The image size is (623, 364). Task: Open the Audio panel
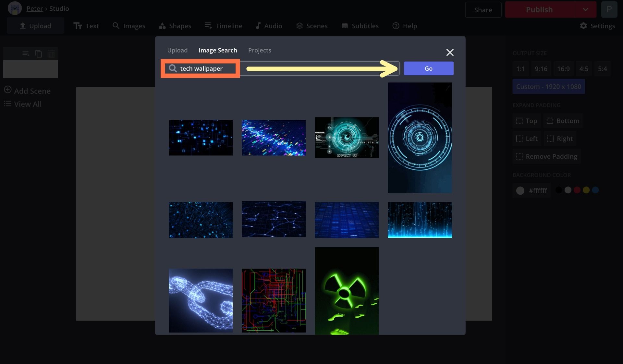pyautogui.click(x=268, y=26)
